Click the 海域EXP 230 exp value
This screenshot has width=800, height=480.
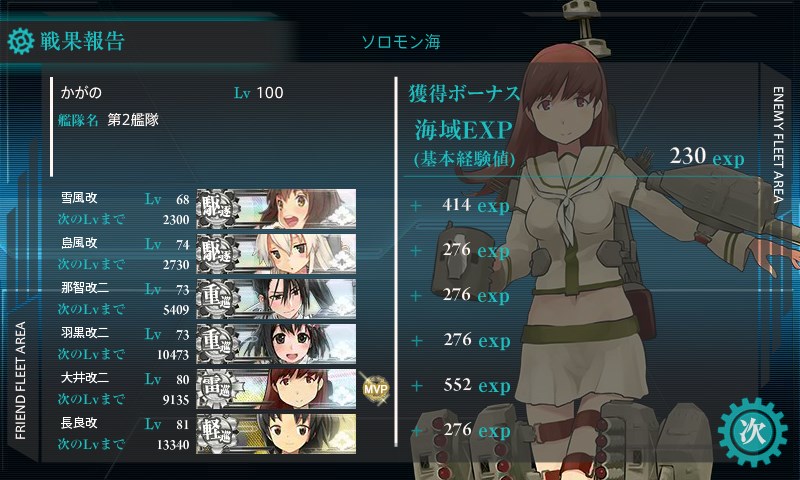(707, 157)
